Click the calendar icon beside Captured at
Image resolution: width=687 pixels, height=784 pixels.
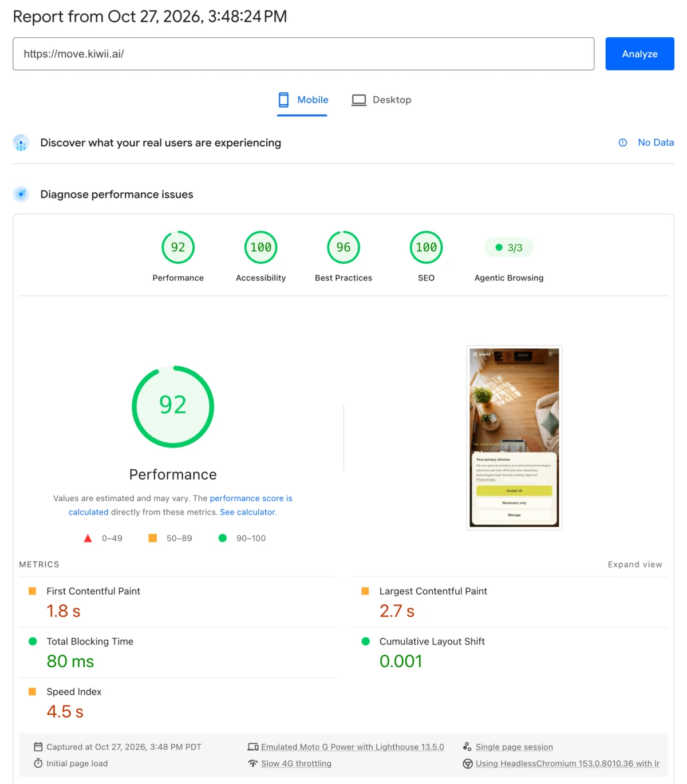38,747
